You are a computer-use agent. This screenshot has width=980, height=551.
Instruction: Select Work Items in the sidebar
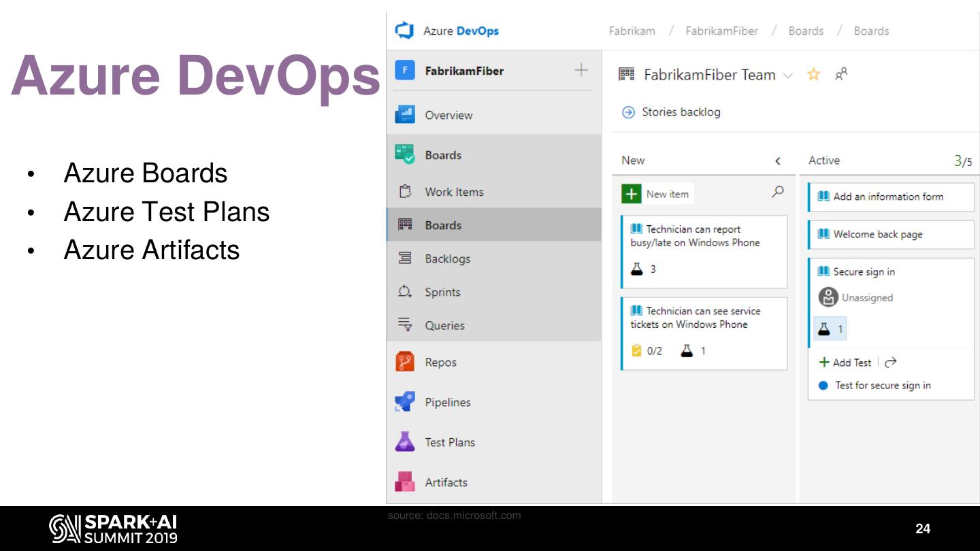point(494,192)
